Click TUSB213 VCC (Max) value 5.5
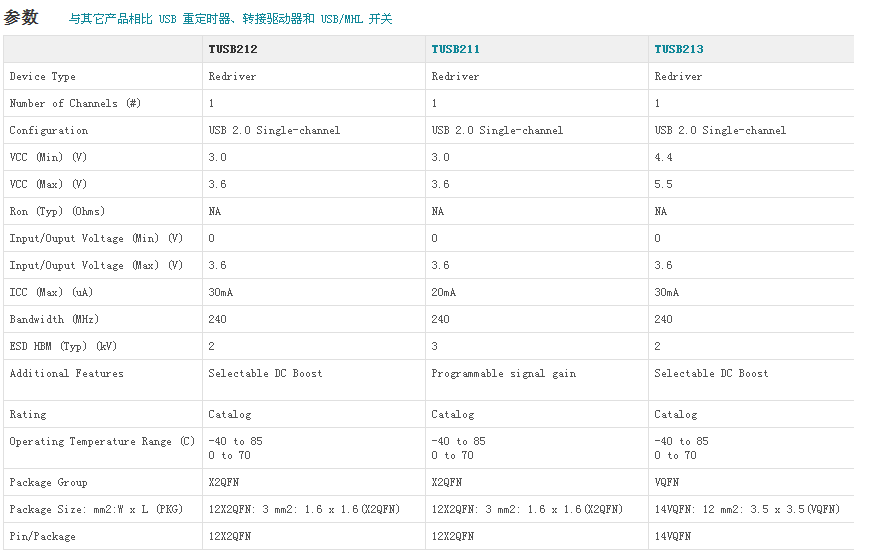Viewport: 881px width, 550px height. coord(664,184)
